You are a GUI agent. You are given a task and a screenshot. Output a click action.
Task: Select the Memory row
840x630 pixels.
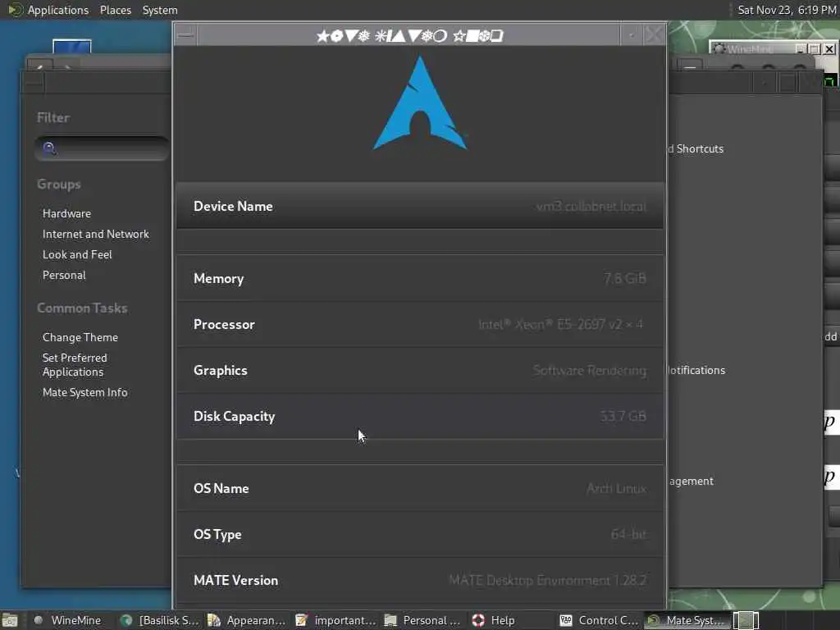click(x=420, y=279)
